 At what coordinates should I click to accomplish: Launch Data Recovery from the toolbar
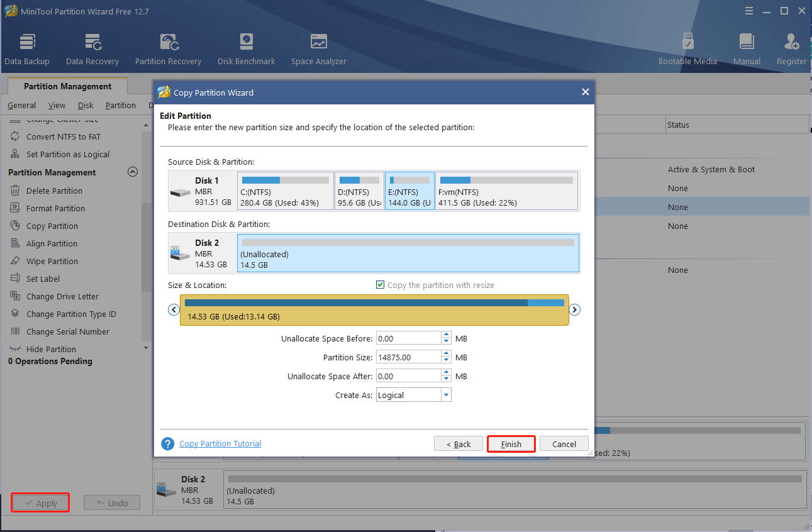click(x=92, y=50)
